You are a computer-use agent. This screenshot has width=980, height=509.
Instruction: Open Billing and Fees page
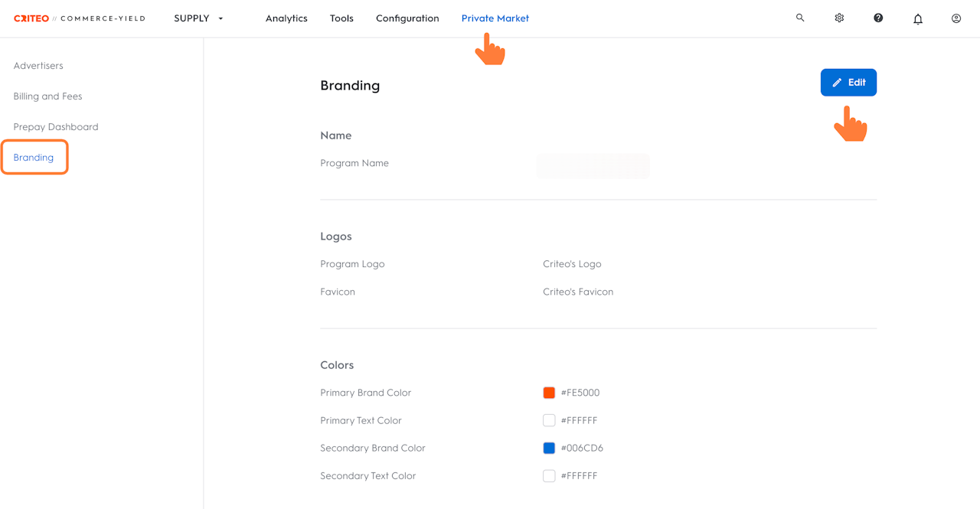coord(47,96)
